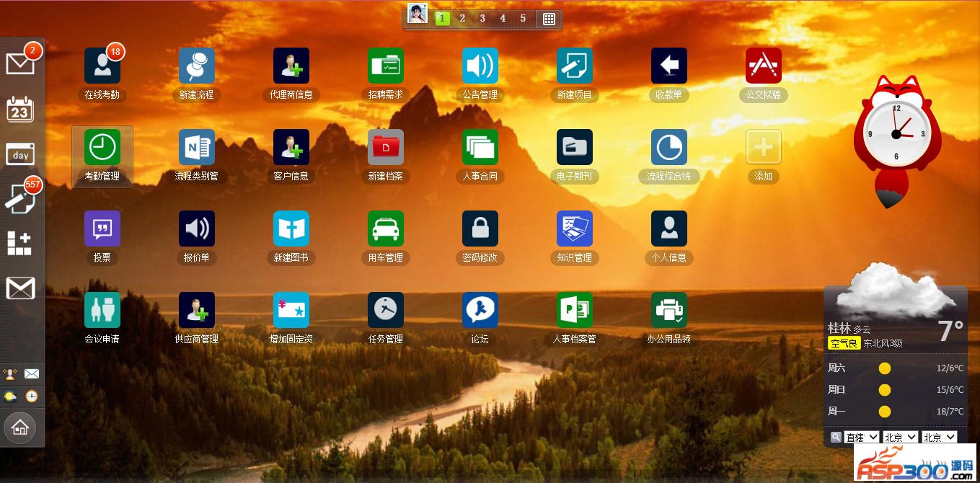Click the sidebar add-apps blocks icon
The height and width of the screenshot is (483, 980).
20,243
